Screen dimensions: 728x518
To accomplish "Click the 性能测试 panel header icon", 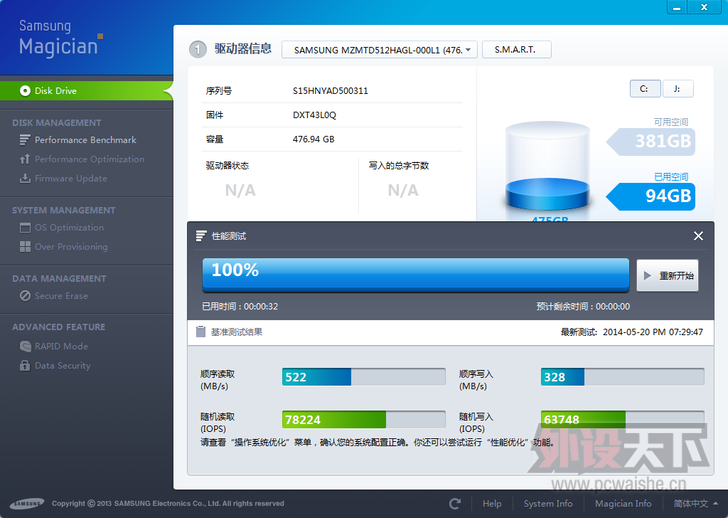I will click(201, 236).
